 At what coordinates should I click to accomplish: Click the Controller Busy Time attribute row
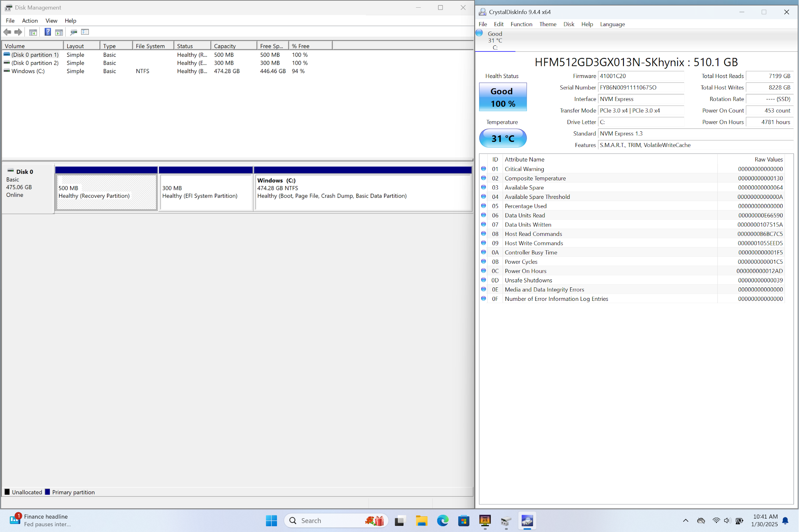632,252
